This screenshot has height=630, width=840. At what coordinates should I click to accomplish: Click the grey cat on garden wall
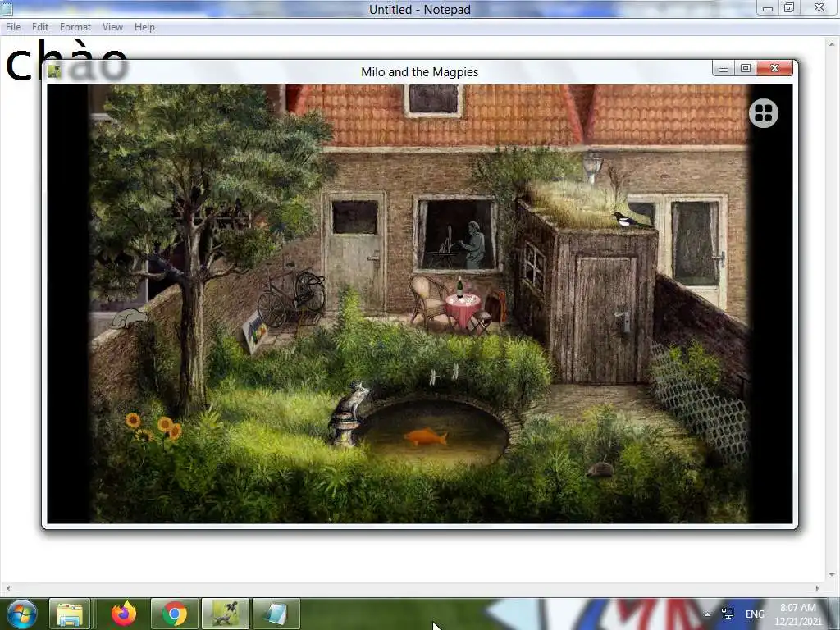[x=129, y=318]
